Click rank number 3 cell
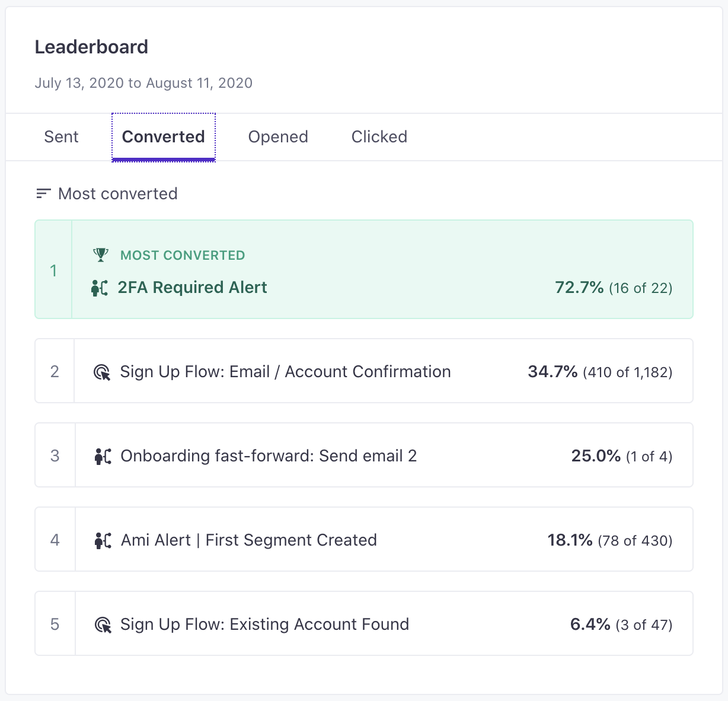The width and height of the screenshot is (728, 701). (x=55, y=455)
